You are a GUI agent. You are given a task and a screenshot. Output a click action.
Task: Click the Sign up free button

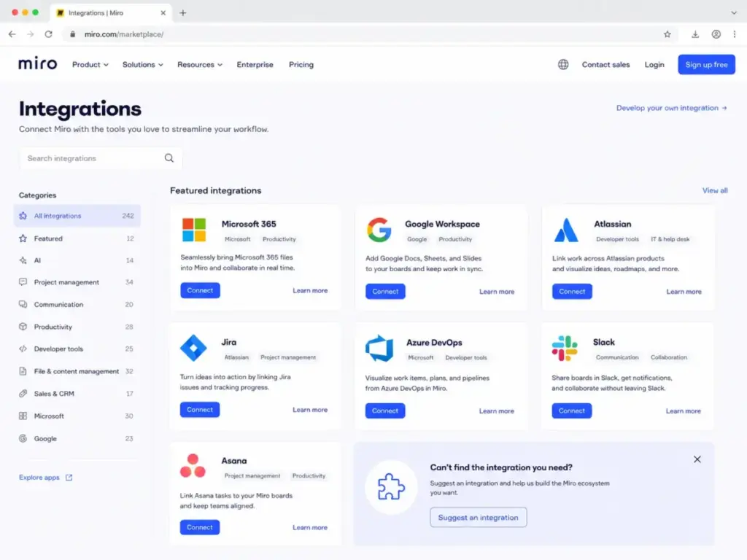[x=706, y=65]
